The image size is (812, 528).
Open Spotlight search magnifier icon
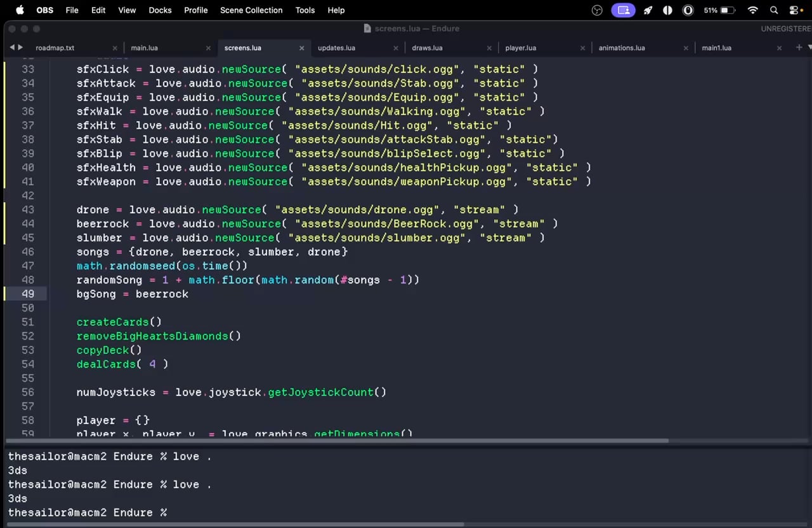pos(774,10)
